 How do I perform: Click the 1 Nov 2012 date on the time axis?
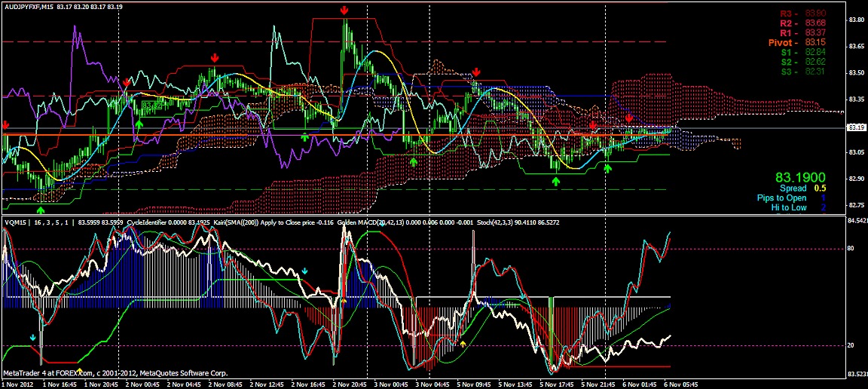pos(17,384)
